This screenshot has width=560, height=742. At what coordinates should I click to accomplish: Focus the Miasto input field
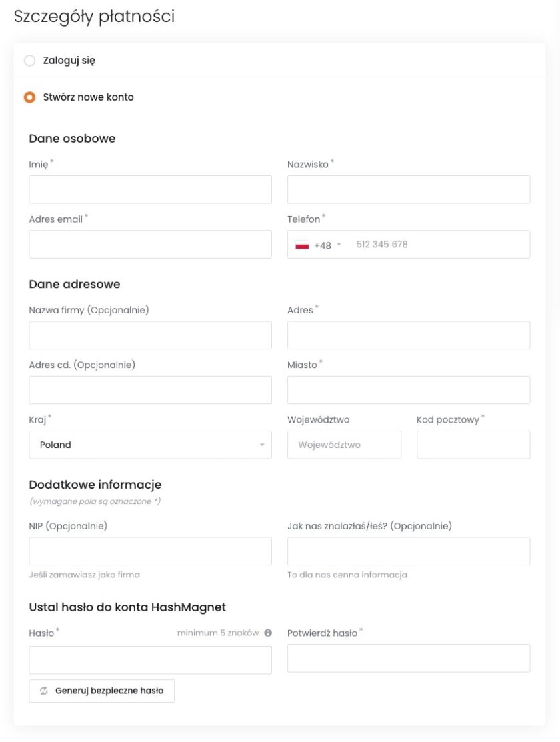pos(408,389)
